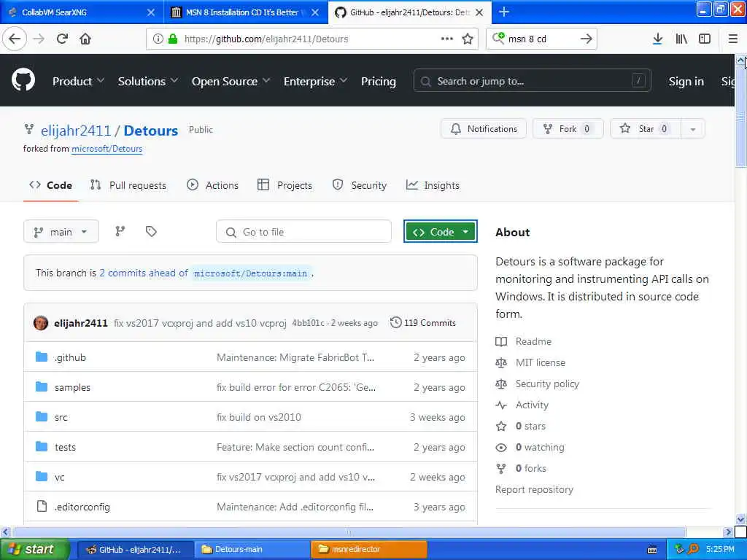
Task: Focus the Go to file search field
Action: click(303, 232)
